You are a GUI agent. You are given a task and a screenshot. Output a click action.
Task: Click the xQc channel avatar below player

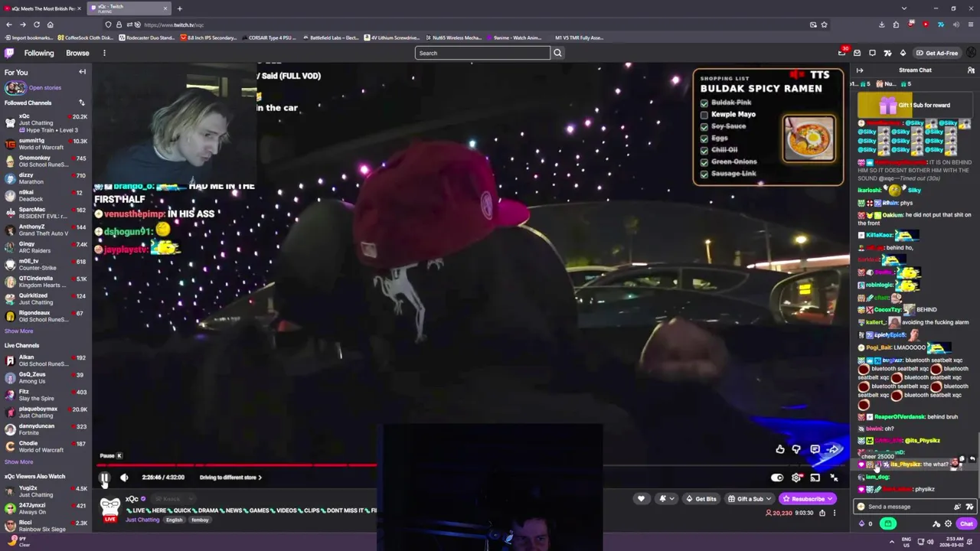110,507
